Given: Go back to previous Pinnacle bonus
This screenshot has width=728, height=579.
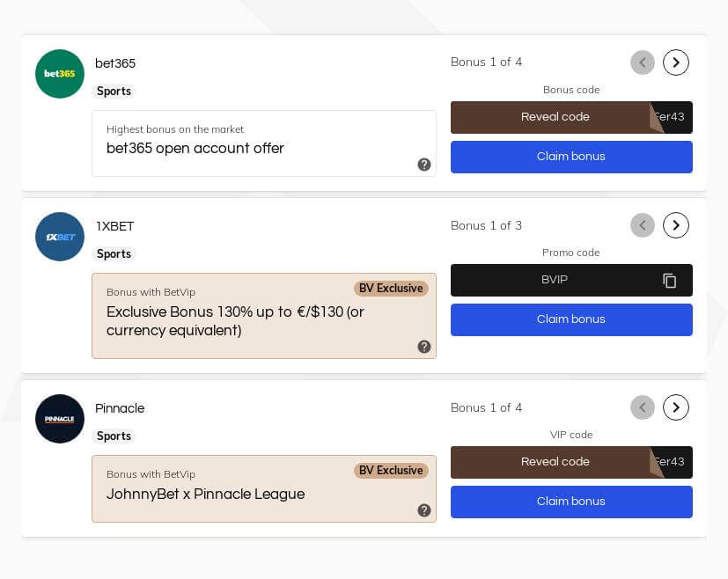Looking at the screenshot, I should (643, 407).
